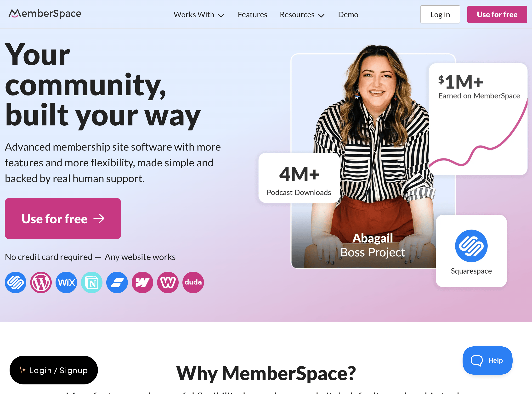Click the Squarespace card beside Abagail's photo

point(471,251)
